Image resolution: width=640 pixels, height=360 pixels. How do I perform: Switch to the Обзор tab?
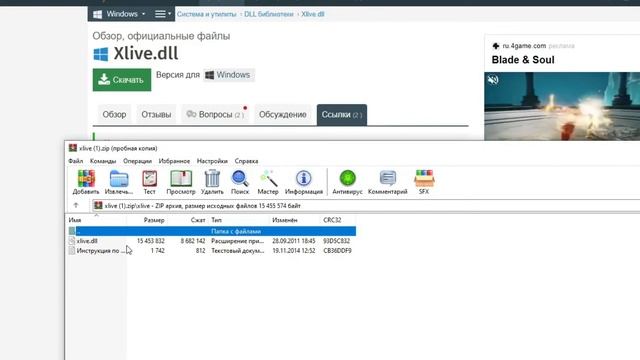click(114, 115)
